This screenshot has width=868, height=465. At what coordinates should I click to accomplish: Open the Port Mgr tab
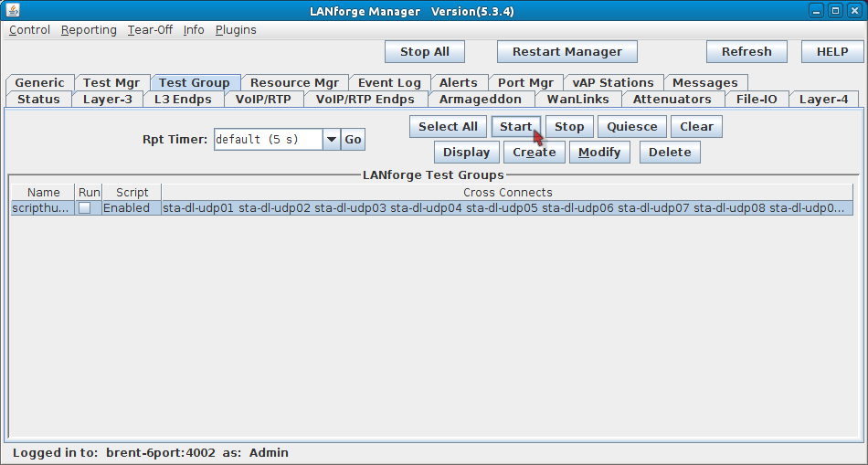click(526, 82)
